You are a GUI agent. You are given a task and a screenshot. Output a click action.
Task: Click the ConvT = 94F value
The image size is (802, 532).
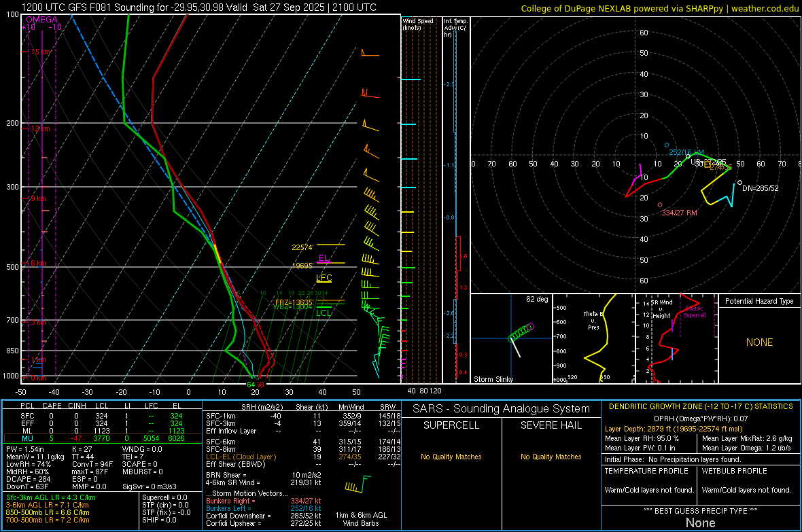coord(92,465)
